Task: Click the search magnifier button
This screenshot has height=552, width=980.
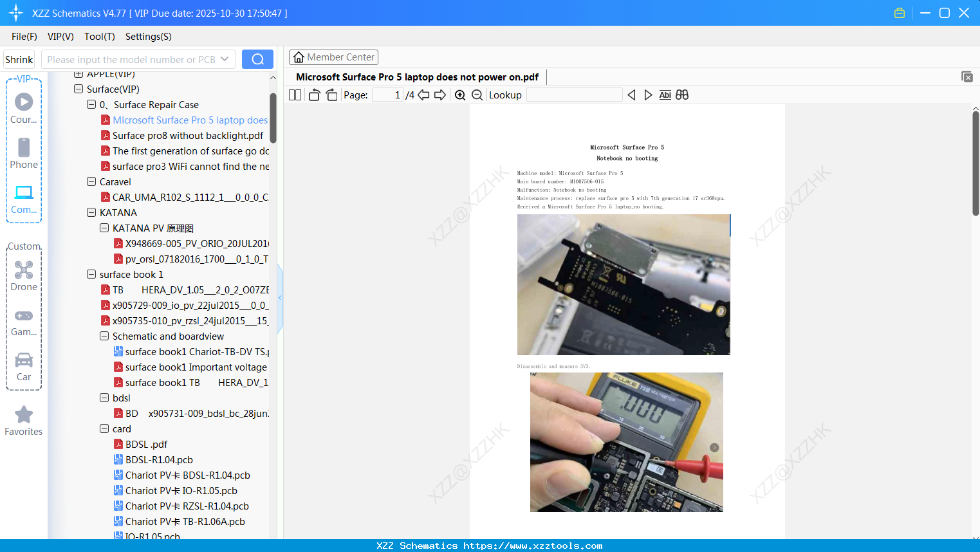Action: coord(257,59)
